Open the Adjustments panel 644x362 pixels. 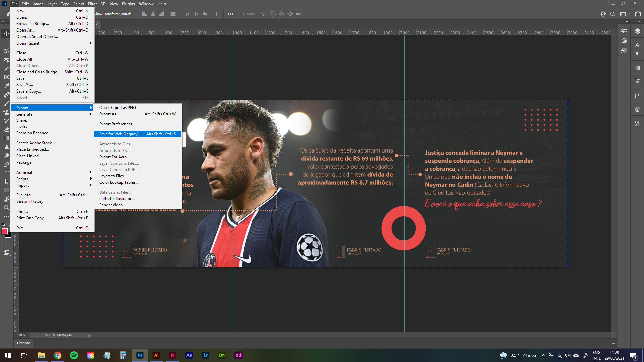point(624,41)
